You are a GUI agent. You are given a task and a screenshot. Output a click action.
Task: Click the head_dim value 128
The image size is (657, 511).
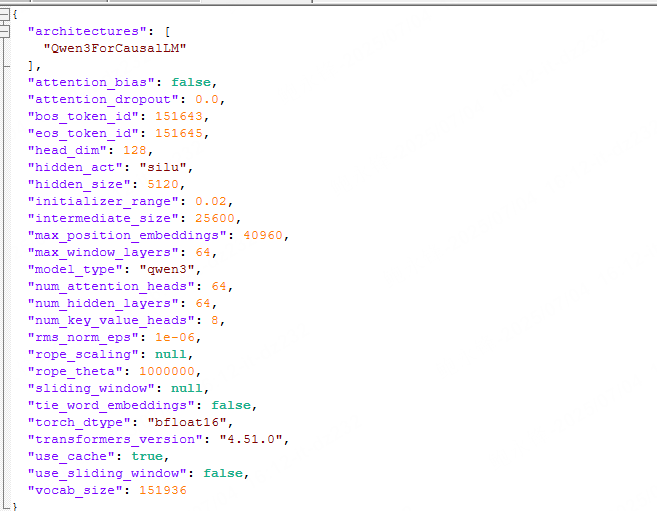point(135,150)
